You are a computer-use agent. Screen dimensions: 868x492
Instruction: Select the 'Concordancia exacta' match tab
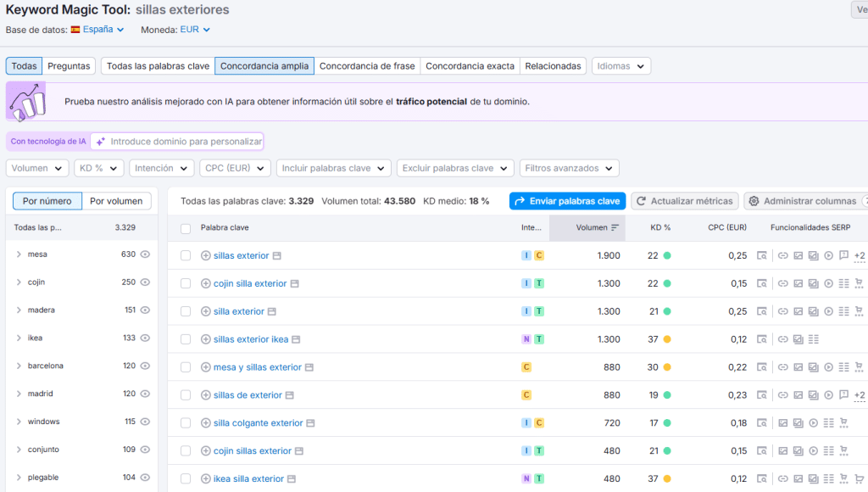pos(470,66)
